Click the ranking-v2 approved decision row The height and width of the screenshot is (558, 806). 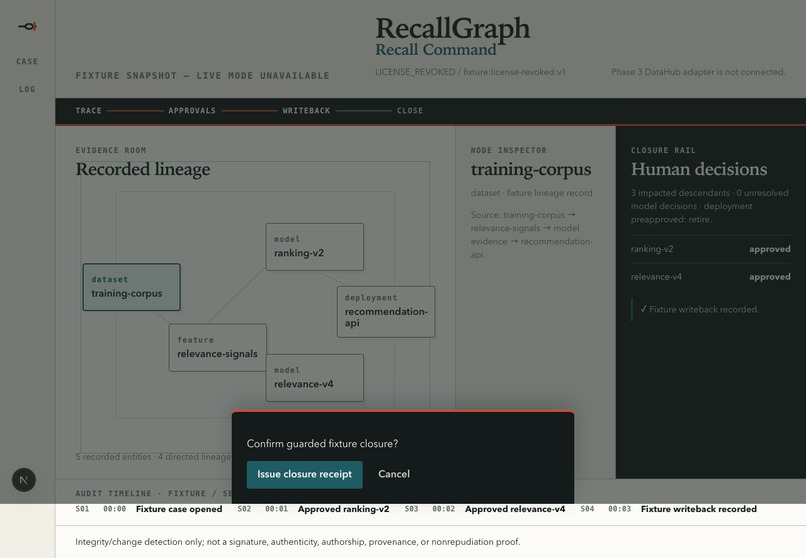(x=710, y=249)
